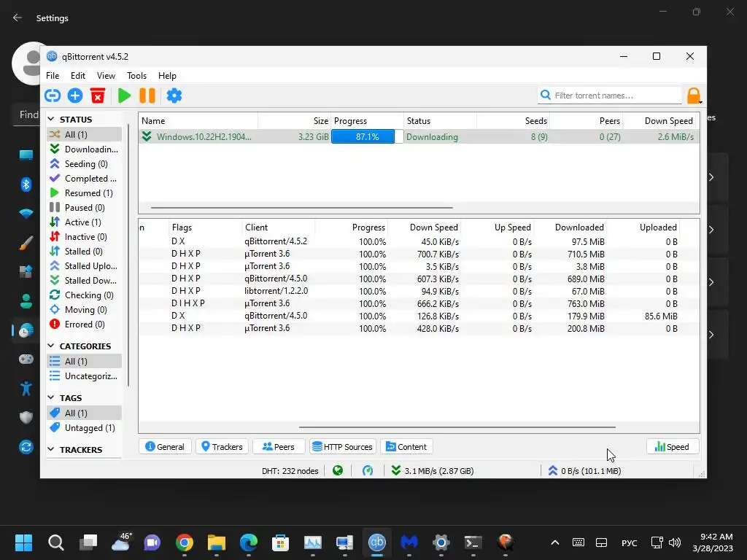Open Microsoft Edge from taskbar
The width and height of the screenshot is (747, 560).
[248, 542]
